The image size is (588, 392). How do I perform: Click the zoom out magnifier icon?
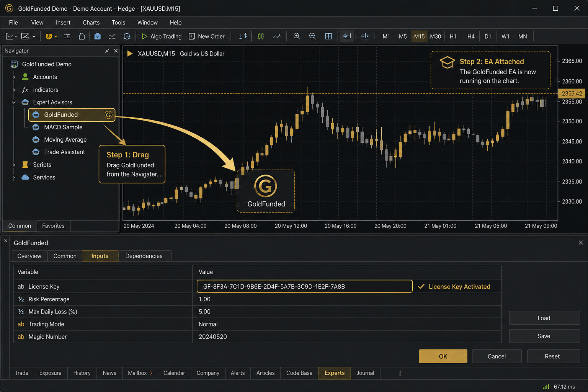click(x=312, y=36)
